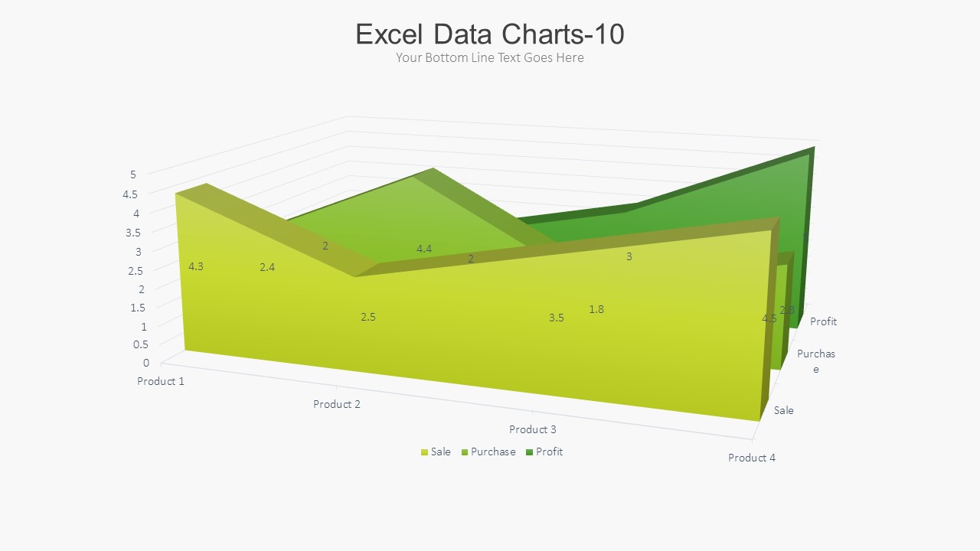The width and height of the screenshot is (980, 551).
Task: Select the data label 3 on Profit series
Action: pyautogui.click(x=629, y=257)
